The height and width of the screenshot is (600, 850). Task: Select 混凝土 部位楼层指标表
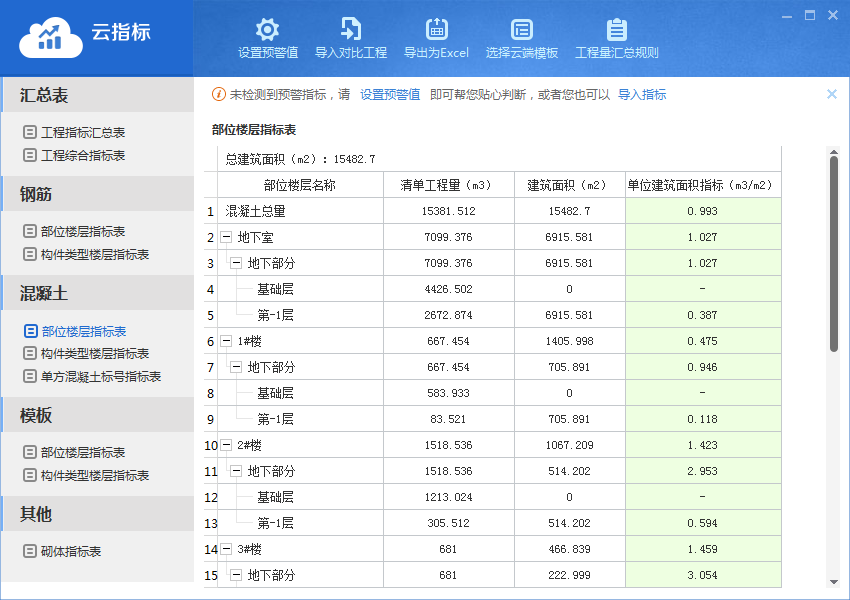coord(83,331)
